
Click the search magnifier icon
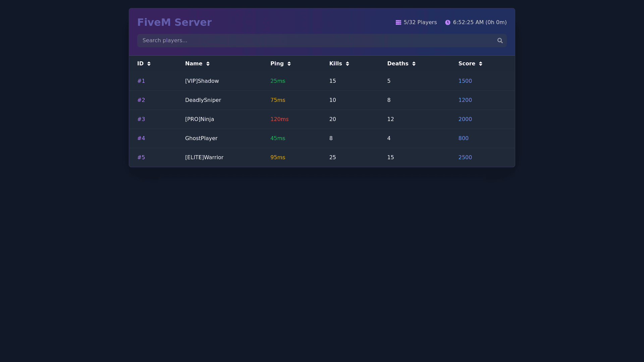click(x=500, y=41)
